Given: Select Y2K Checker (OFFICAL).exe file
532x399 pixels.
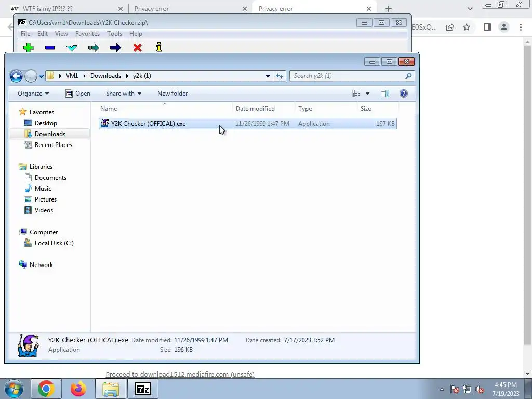Looking at the screenshot, I should click(x=248, y=124).
